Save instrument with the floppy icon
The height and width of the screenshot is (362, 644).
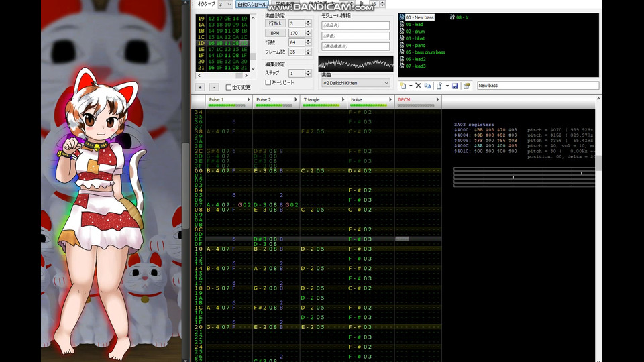click(455, 86)
